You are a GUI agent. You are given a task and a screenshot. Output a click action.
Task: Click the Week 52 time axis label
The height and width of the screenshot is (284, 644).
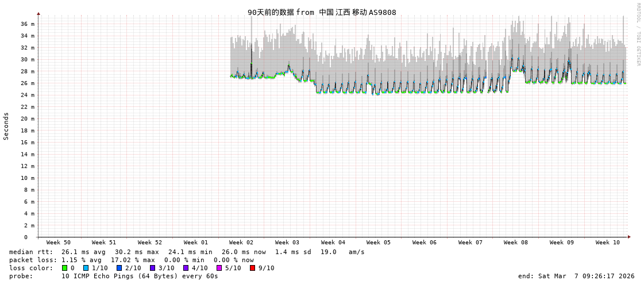150,243
